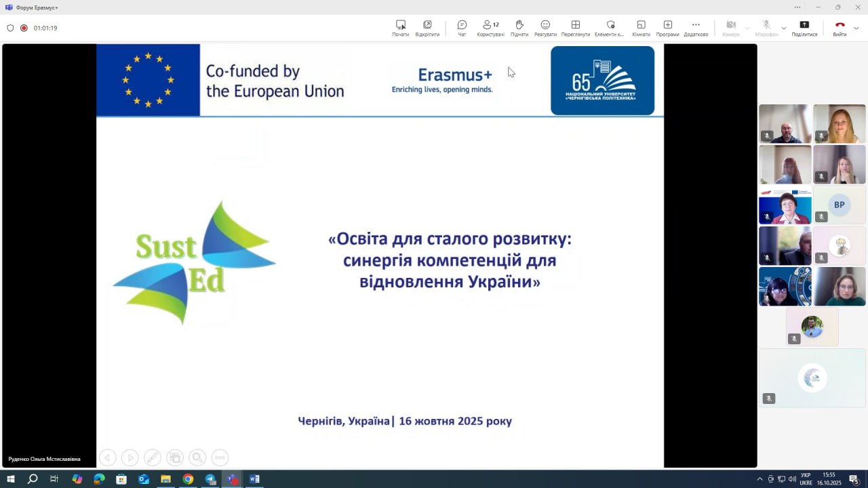Show the Користувачі participants list
The height and width of the screenshot is (488, 868).
point(490,28)
